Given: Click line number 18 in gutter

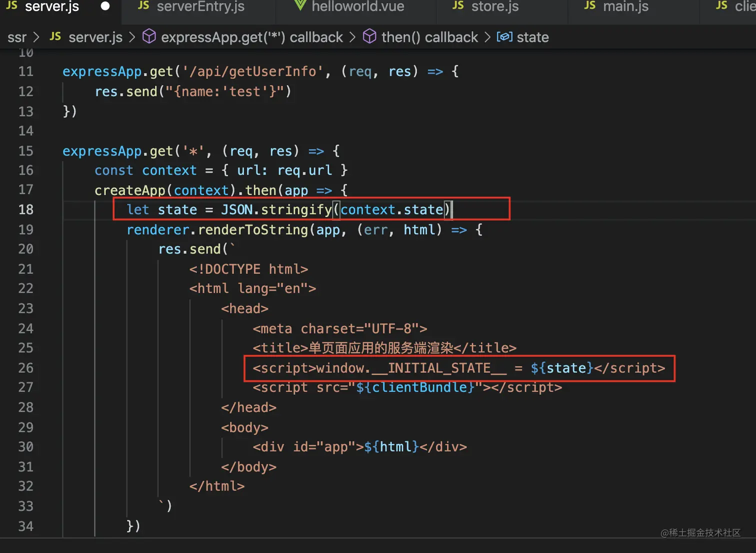Looking at the screenshot, I should tap(26, 209).
